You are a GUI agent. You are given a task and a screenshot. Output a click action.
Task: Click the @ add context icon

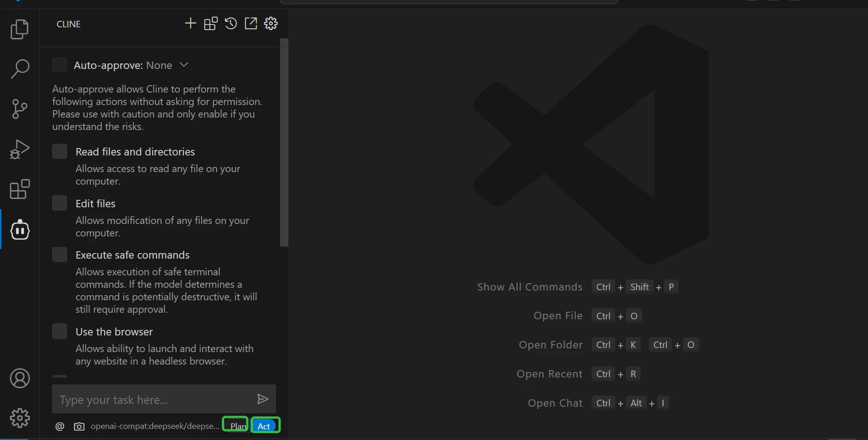60,426
